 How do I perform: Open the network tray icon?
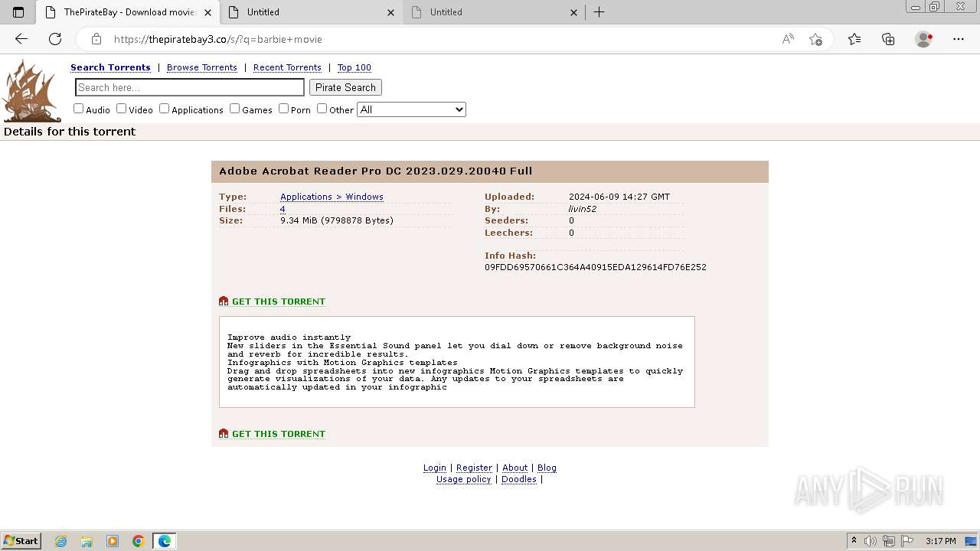click(889, 541)
